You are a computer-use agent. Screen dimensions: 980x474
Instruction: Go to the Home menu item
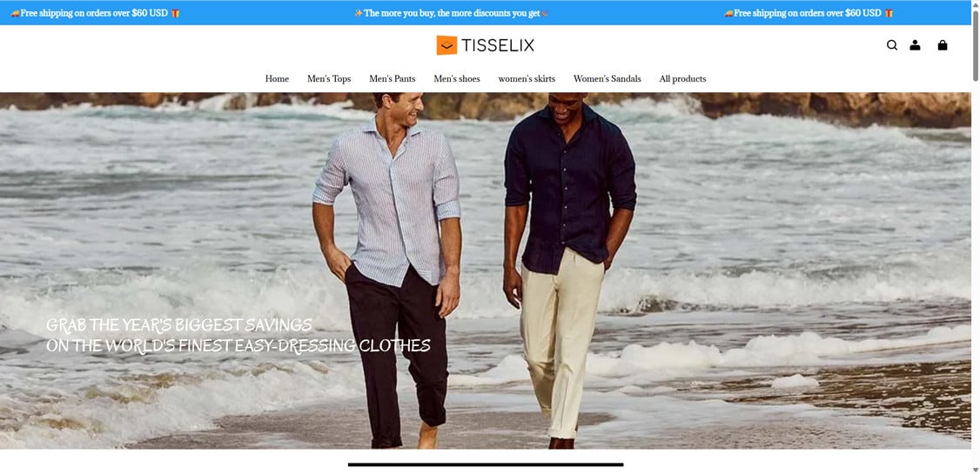(x=277, y=78)
